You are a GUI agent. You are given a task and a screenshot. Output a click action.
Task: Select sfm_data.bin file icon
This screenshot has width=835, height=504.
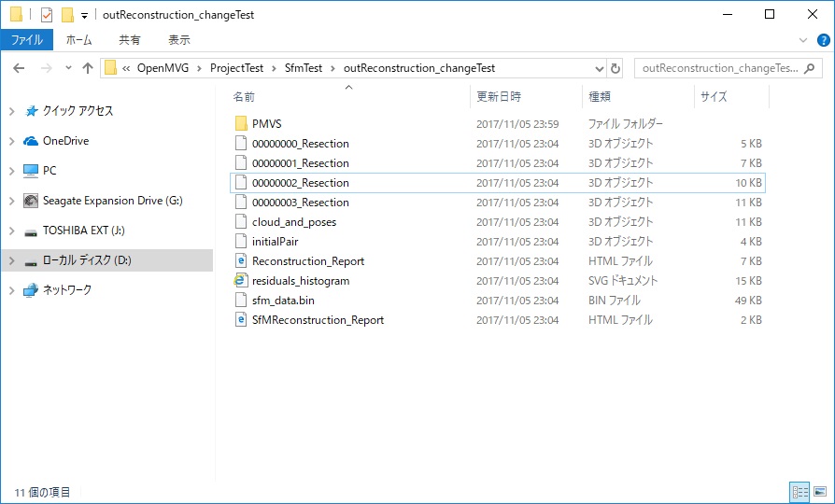click(241, 301)
